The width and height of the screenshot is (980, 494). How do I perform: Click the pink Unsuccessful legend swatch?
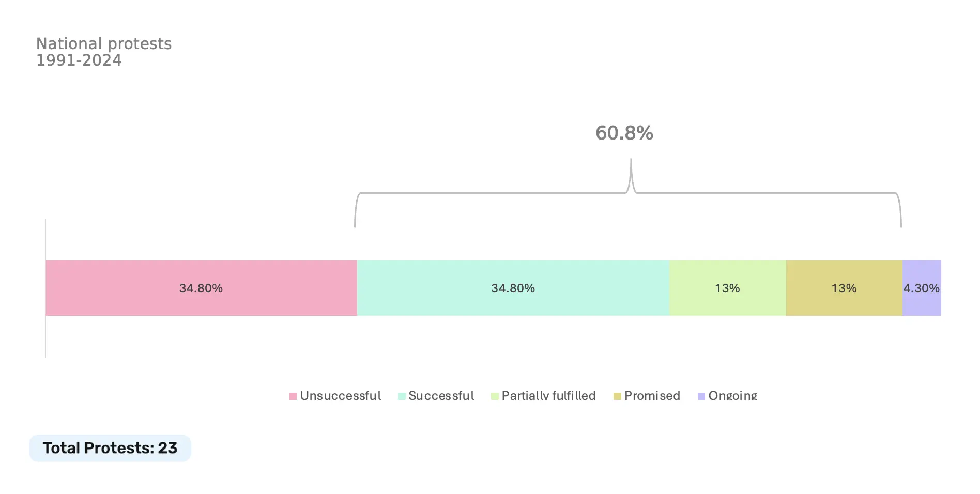coord(293,396)
